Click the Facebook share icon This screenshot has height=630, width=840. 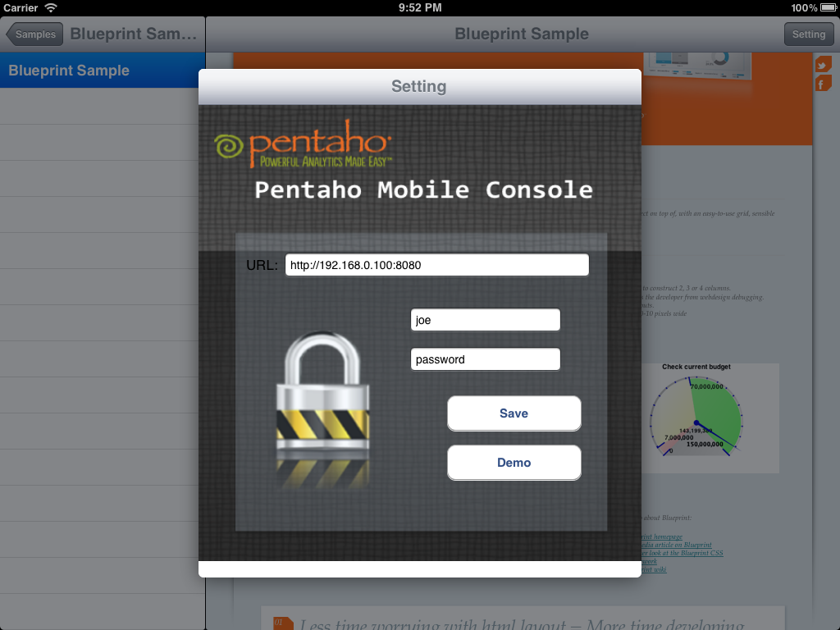tap(824, 84)
